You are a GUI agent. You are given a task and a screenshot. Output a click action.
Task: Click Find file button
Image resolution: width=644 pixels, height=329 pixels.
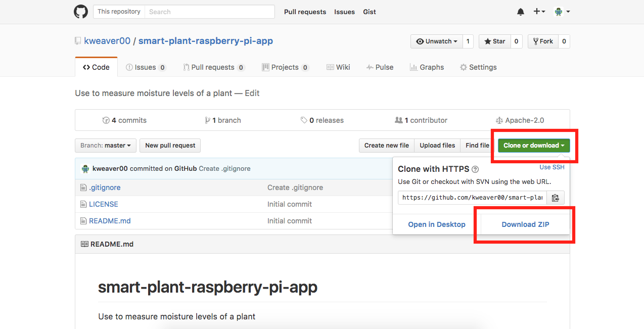pyautogui.click(x=477, y=146)
